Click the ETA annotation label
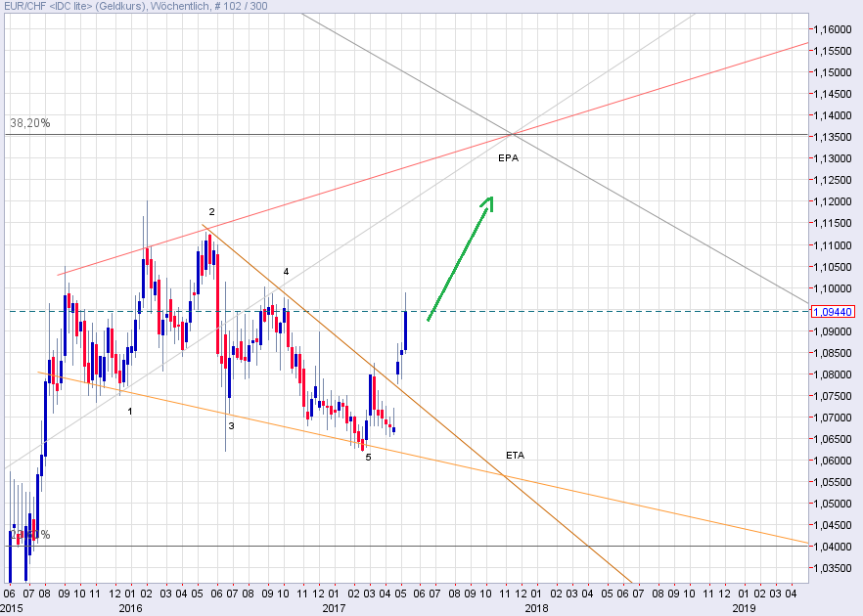863x616 pixels. (515, 456)
